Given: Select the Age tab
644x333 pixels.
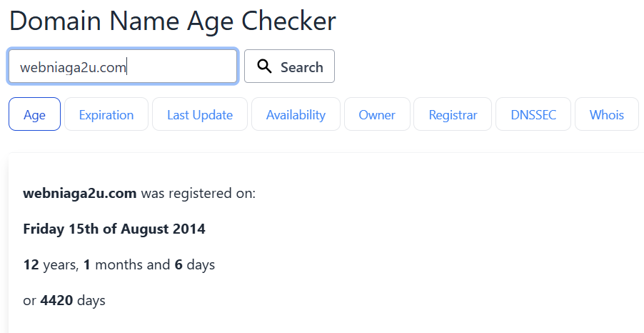Looking at the screenshot, I should click(x=34, y=114).
